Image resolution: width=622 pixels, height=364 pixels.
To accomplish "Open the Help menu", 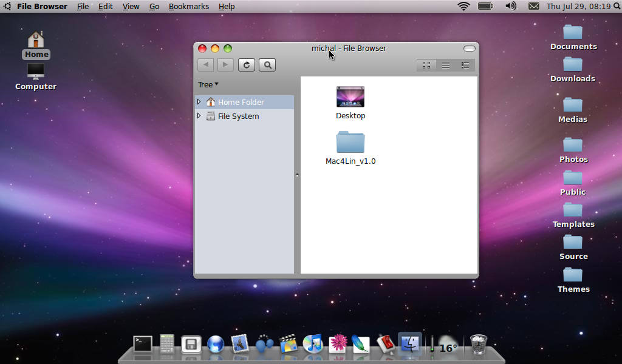I will [x=227, y=6].
